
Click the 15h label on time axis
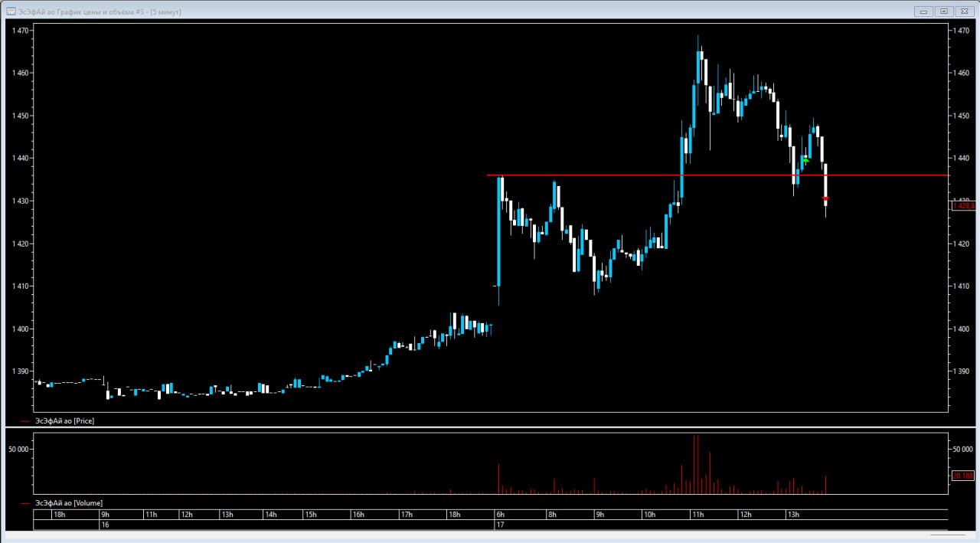(x=310, y=515)
